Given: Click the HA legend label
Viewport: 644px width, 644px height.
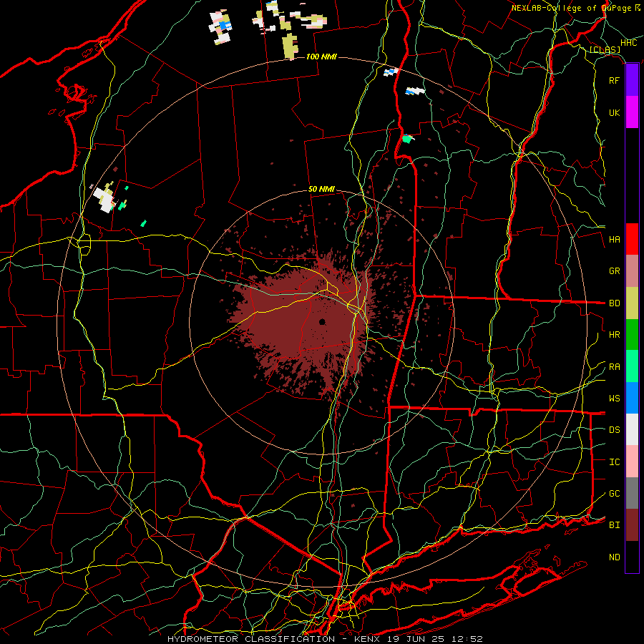Looking at the screenshot, I should tap(614, 240).
